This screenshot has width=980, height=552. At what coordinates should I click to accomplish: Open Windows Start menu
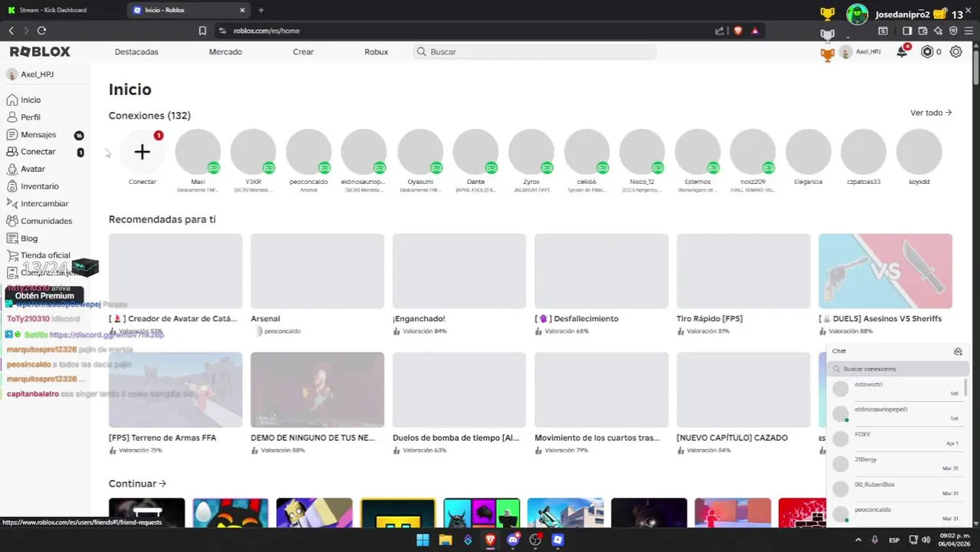pyautogui.click(x=423, y=540)
